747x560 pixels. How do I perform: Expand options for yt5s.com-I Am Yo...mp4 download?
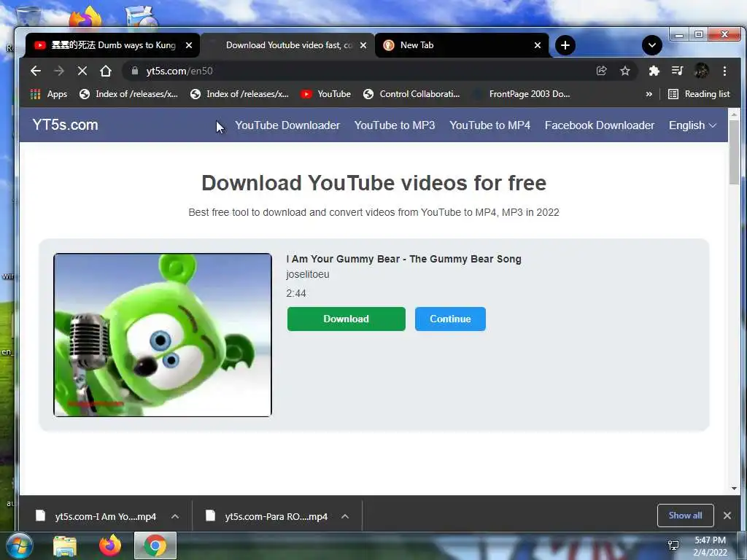(175, 516)
